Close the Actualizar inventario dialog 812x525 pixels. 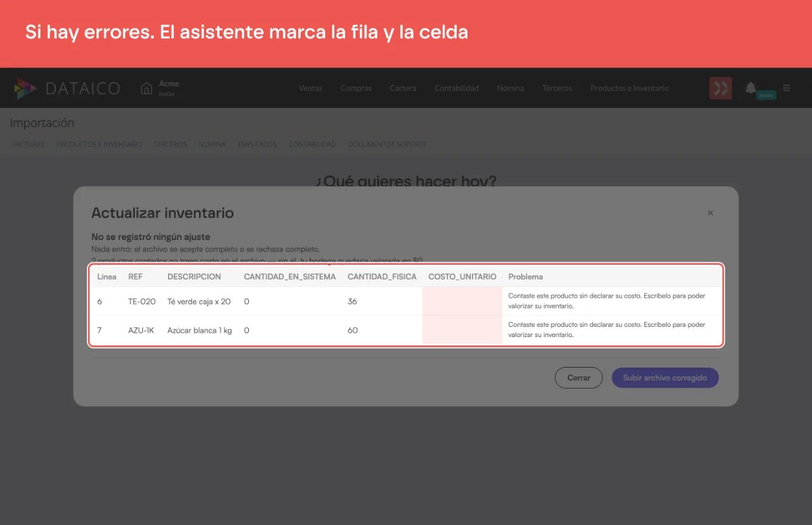(x=710, y=213)
